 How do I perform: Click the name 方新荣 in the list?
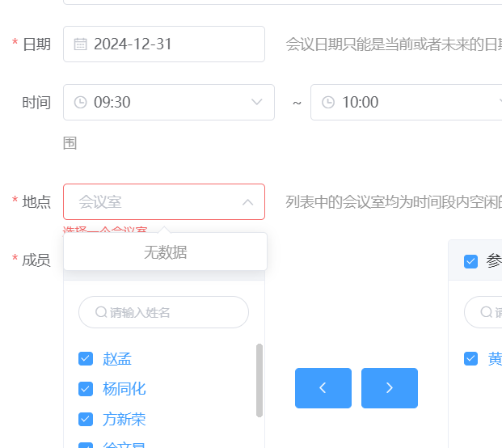[124, 419]
